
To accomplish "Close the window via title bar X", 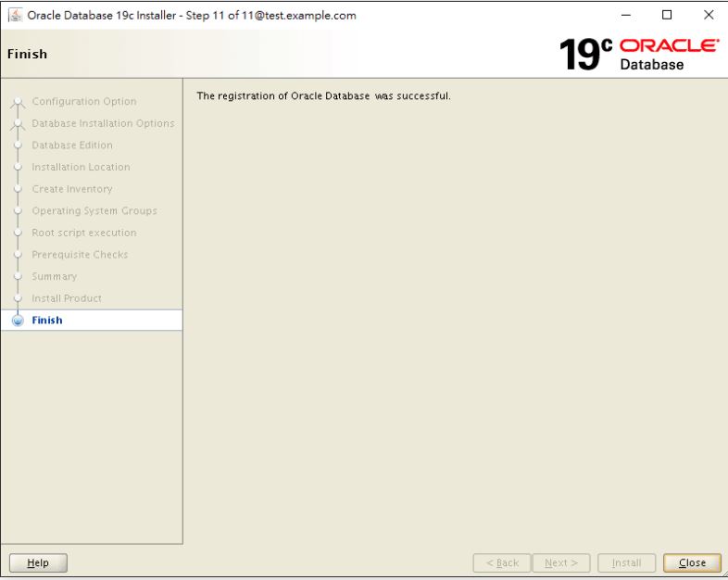I will [709, 16].
